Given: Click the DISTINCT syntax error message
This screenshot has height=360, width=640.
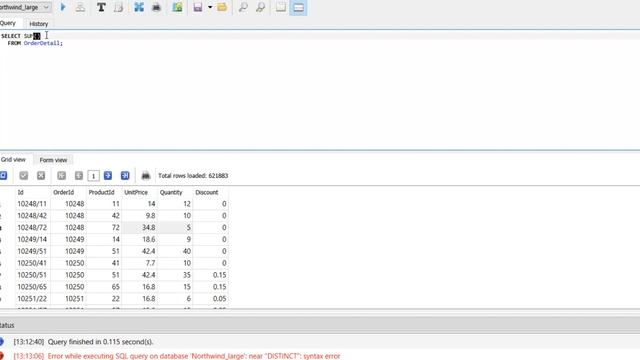Looking at the screenshot, I should point(194,356).
